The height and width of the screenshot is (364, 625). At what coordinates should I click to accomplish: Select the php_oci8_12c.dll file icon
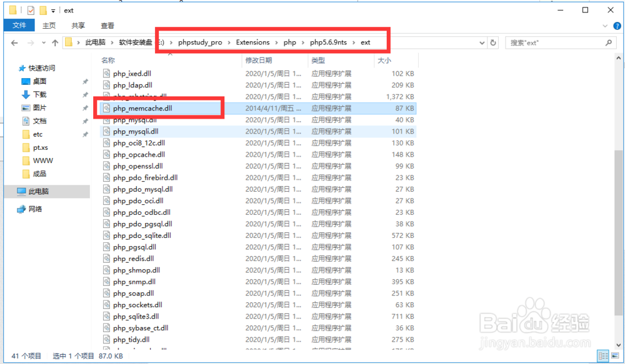click(x=106, y=142)
